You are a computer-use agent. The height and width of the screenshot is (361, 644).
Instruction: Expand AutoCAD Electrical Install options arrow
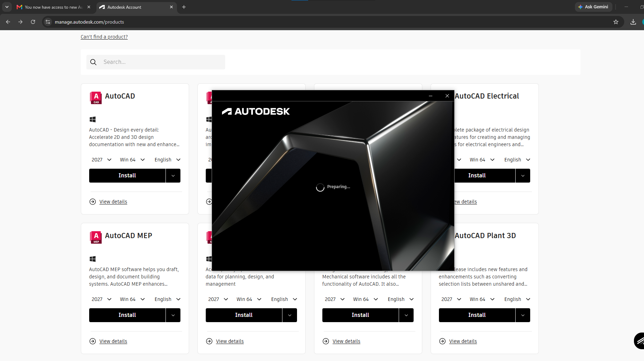(523, 176)
